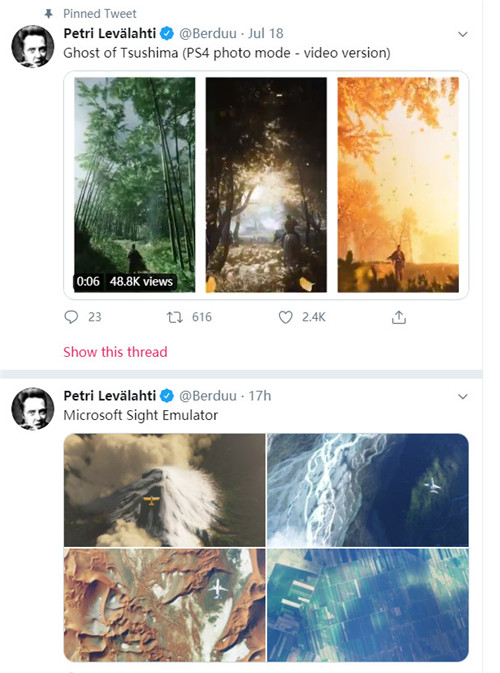The image size is (500, 673).
Task: Click verified badge on Sight Emulator tweet
Action: coord(167,396)
